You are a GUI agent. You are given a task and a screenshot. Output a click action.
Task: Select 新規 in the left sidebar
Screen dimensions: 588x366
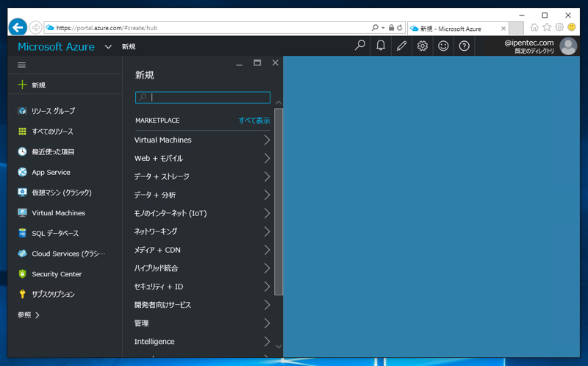pyautogui.click(x=65, y=85)
